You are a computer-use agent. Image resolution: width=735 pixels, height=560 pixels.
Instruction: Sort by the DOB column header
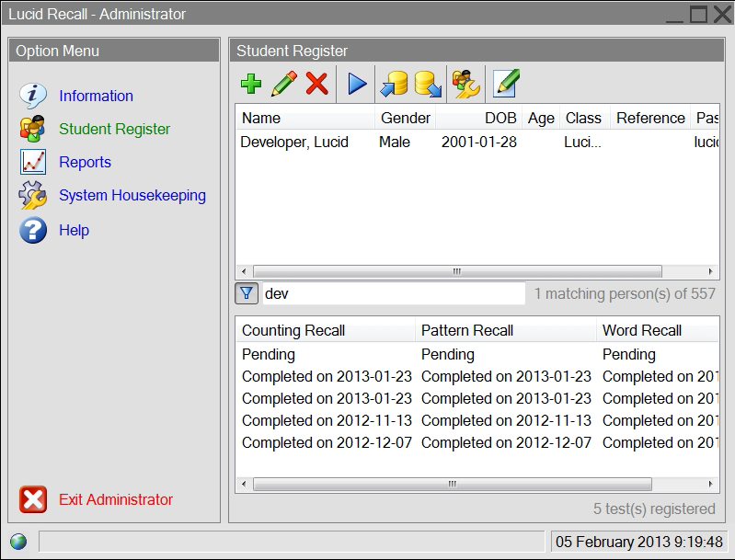coord(478,118)
